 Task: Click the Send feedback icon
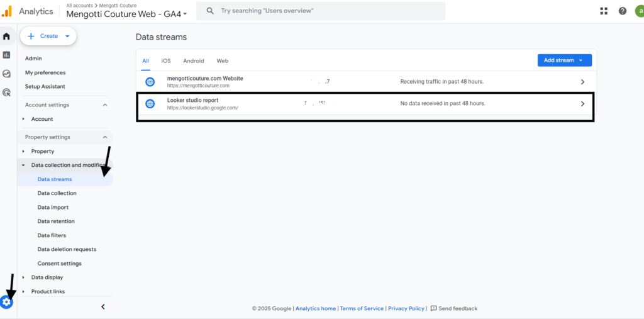click(433, 308)
